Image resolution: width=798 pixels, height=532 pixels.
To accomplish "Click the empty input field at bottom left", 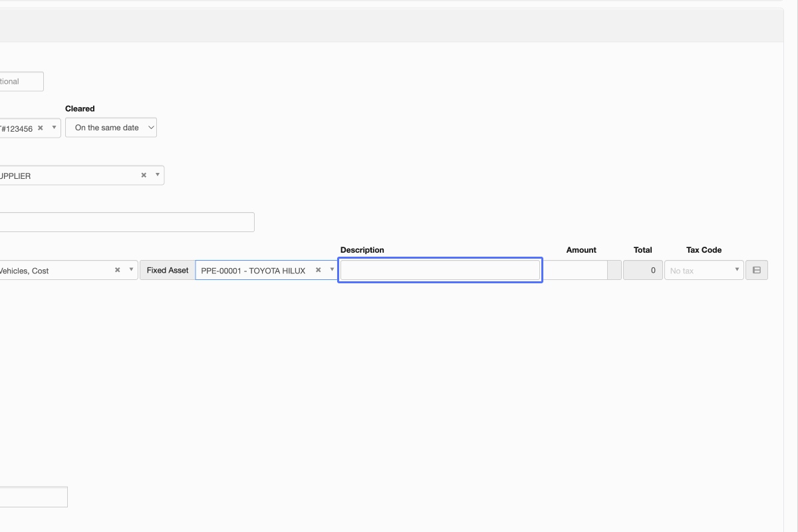I will pyautogui.click(x=33, y=497).
